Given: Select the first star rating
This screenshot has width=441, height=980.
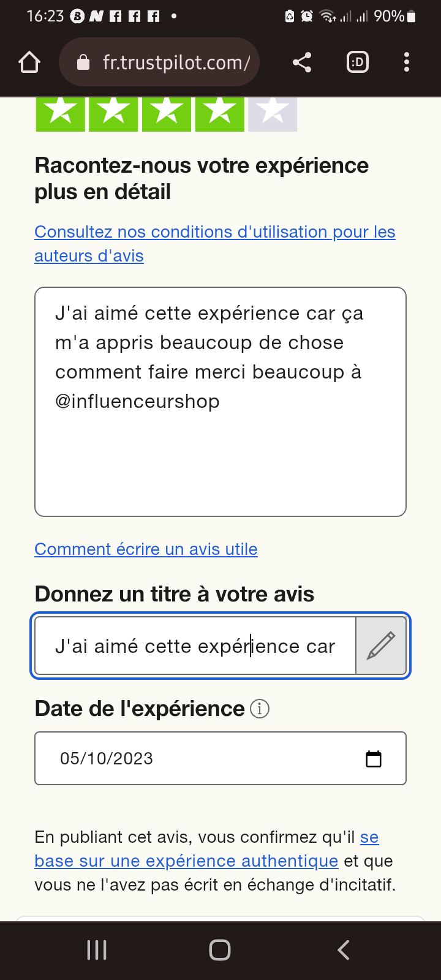Looking at the screenshot, I should (x=61, y=113).
